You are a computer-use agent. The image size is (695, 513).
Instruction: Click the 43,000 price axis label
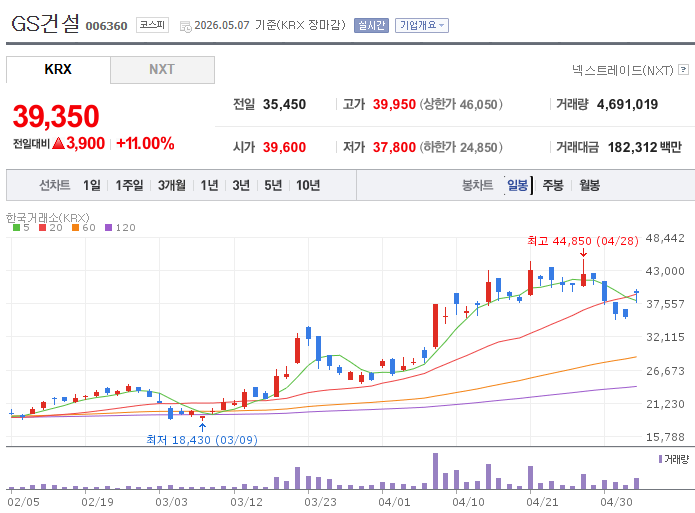[x=665, y=270]
